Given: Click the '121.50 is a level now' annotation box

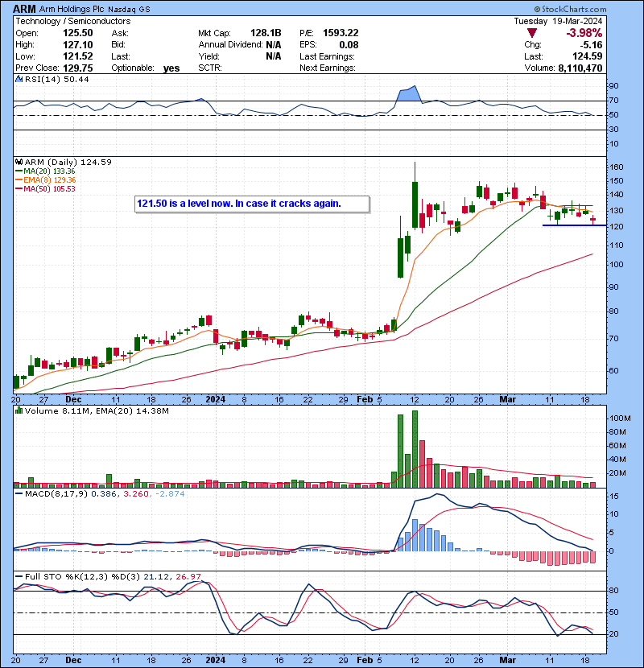Looking at the screenshot, I should click(x=252, y=204).
